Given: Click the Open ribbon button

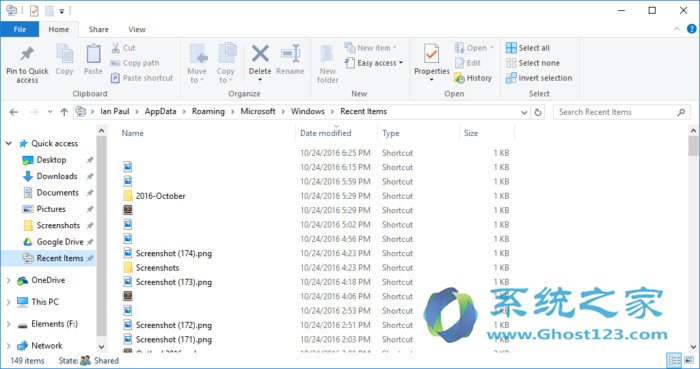Looking at the screenshot, I should point(474,48).
